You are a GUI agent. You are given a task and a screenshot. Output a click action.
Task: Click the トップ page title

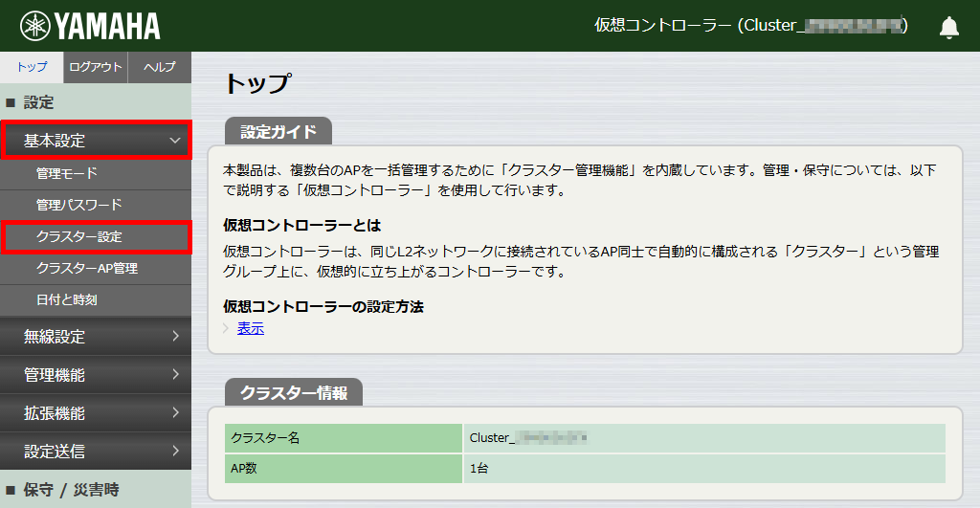click(x=256, y=83)
